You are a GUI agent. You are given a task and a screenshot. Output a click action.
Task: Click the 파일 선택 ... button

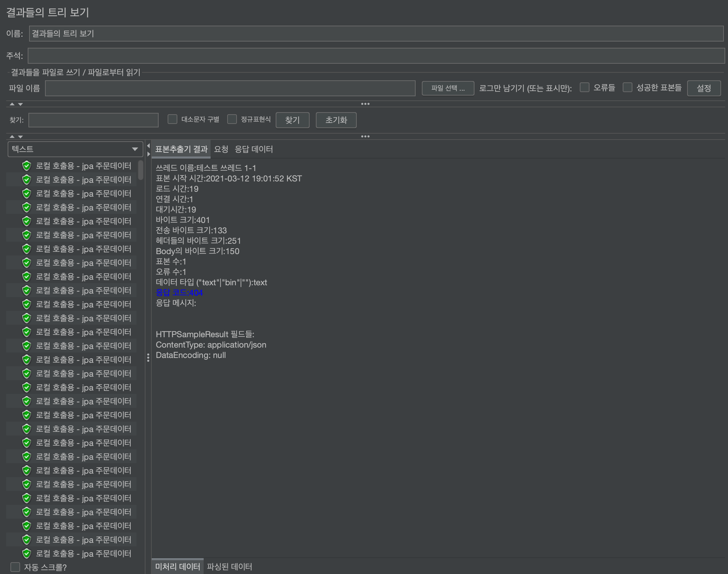coord(447,88)
